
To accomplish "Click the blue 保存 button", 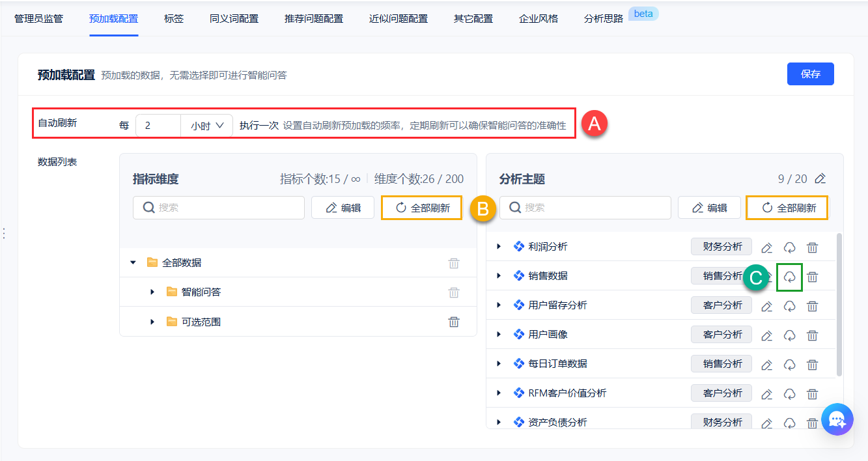I will [x=810, y=74].
